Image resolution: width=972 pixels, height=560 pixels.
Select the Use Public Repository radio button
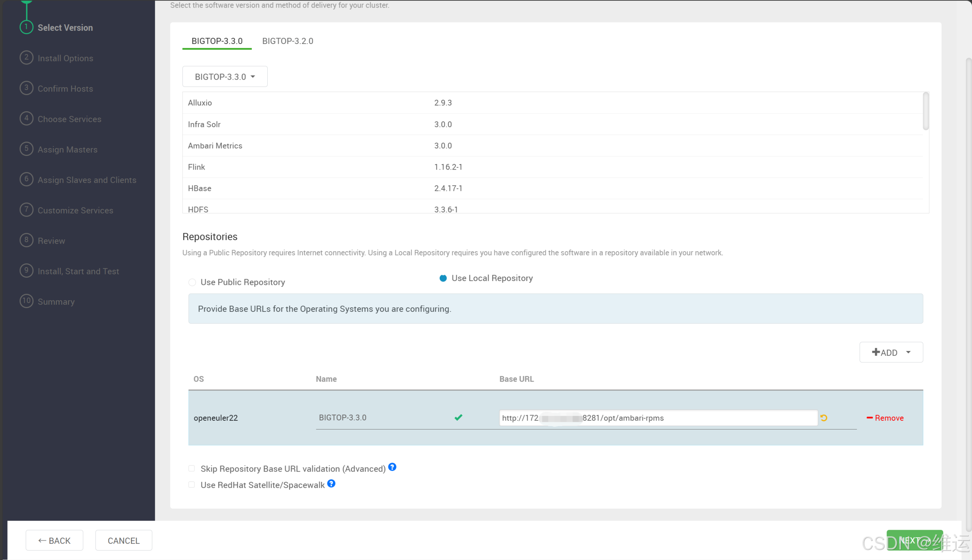point(192,282)
